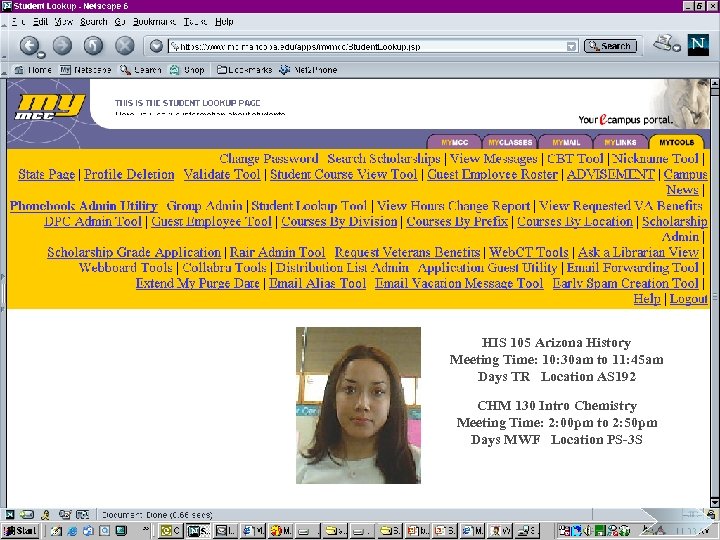Open the Windows Start menu
This screenshot has height=540, width=720.
(x=20, y=531)
